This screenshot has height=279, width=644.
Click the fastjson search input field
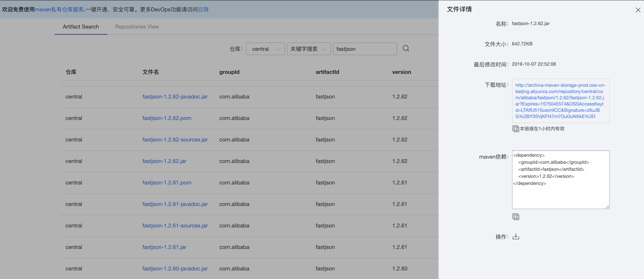pyautogui.click(x=365, y=49)
